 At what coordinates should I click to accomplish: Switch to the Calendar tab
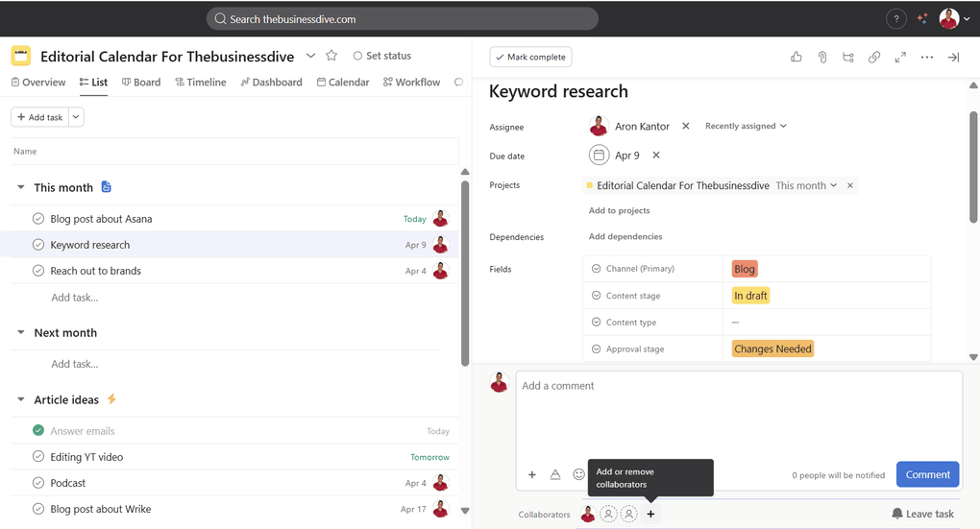point(343,82)
